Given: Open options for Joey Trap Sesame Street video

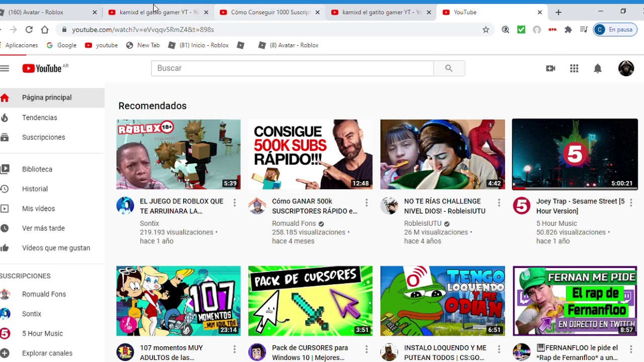Looking at the screenshot, I should 631,203.
